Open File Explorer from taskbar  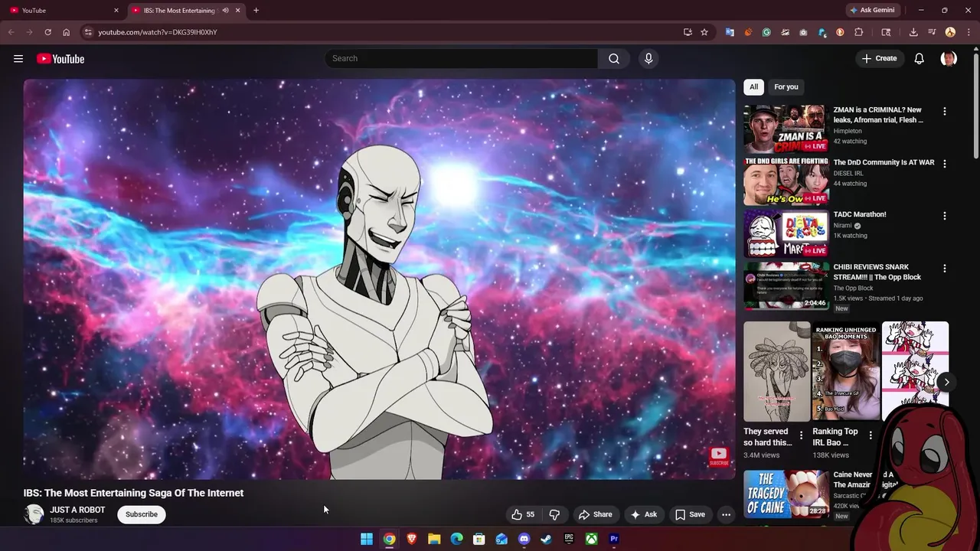(434, 539)
